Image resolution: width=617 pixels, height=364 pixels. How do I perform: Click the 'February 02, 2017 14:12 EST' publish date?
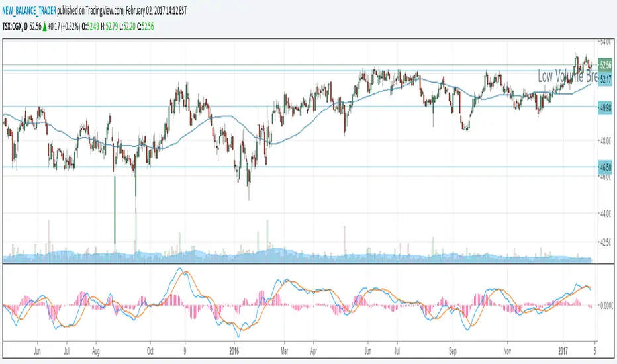click(x=156, y=11)
